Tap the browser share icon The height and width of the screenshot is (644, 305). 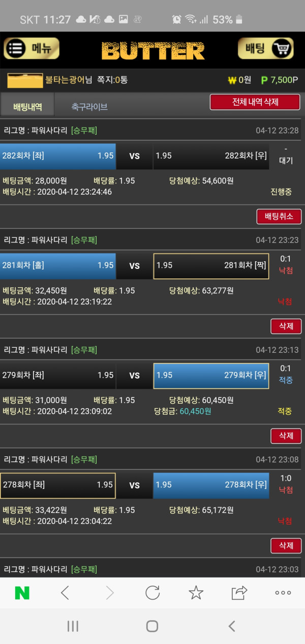(x=239, y=593)
